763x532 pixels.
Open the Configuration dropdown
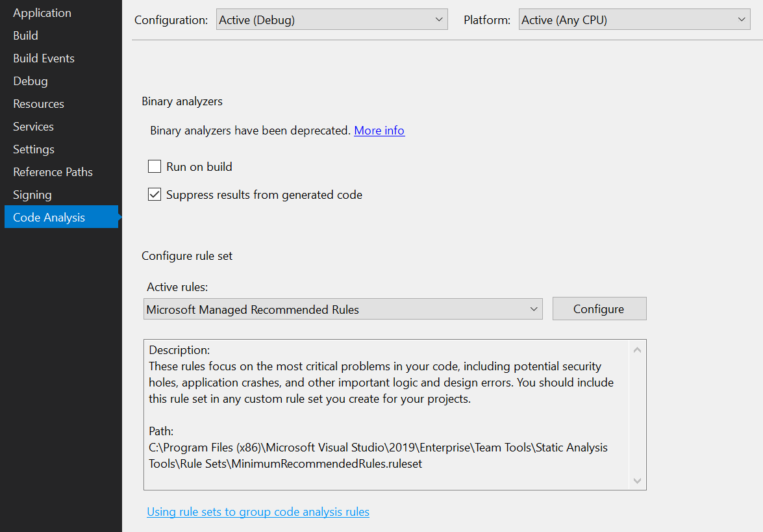(x=331, y=19)
